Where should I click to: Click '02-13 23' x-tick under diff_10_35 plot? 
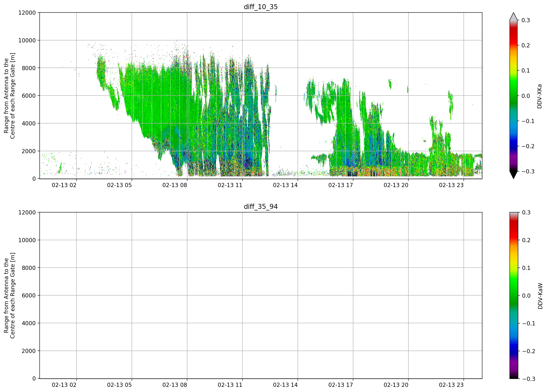tap(451, 185)
